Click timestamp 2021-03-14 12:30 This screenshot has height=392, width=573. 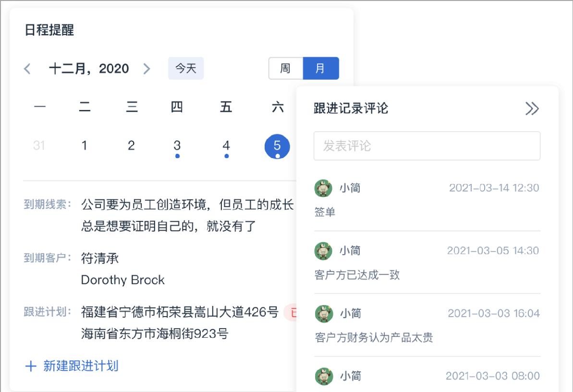coord(494,188)
